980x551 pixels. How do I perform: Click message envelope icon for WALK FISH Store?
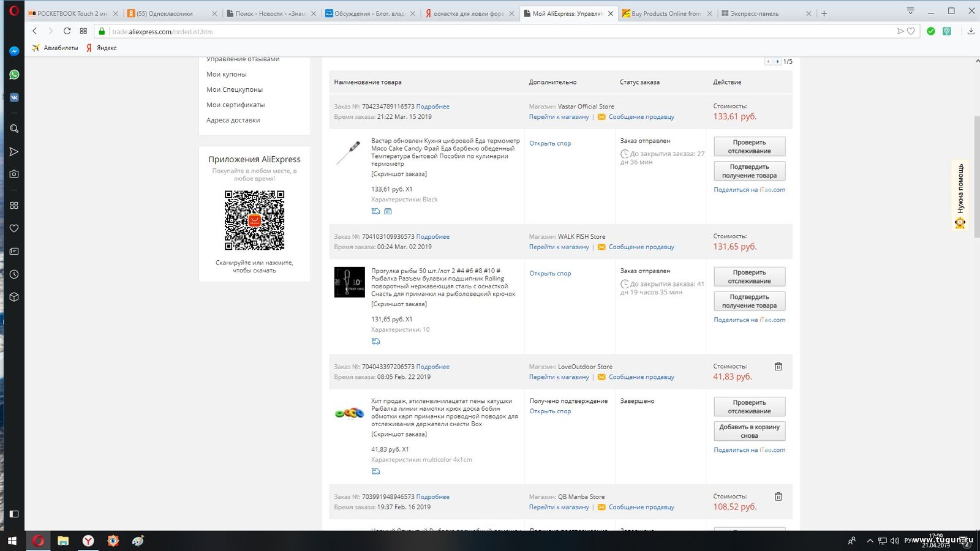[601, 247]
